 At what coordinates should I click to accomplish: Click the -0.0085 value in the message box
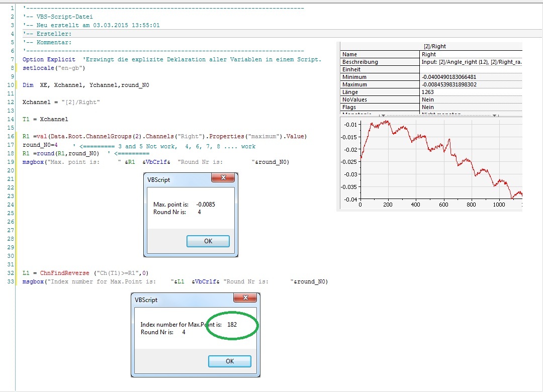[206, 205]
